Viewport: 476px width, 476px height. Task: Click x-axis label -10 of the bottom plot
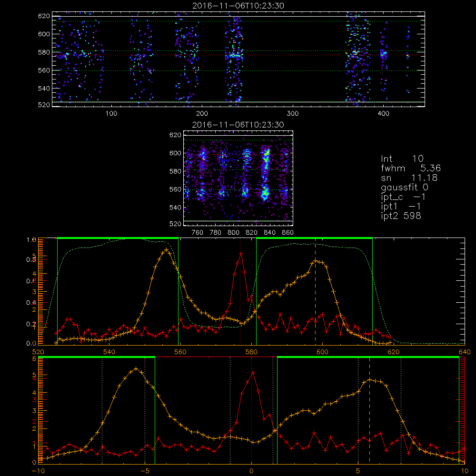click(38, 471)
